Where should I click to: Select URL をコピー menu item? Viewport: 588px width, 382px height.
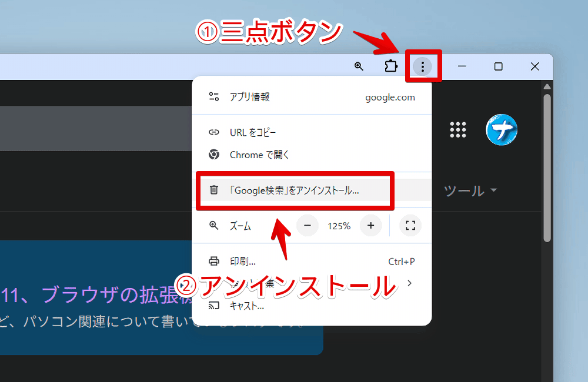312,132
